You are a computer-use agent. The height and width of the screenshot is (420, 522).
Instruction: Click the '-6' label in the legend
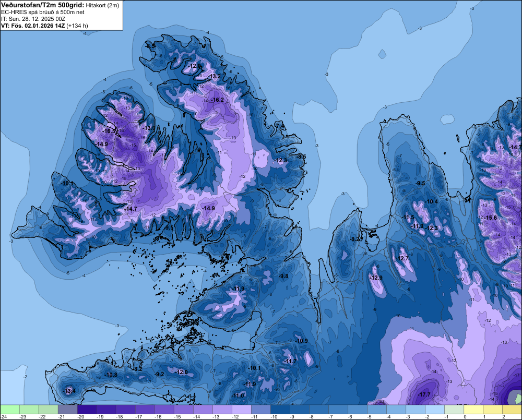350,417
